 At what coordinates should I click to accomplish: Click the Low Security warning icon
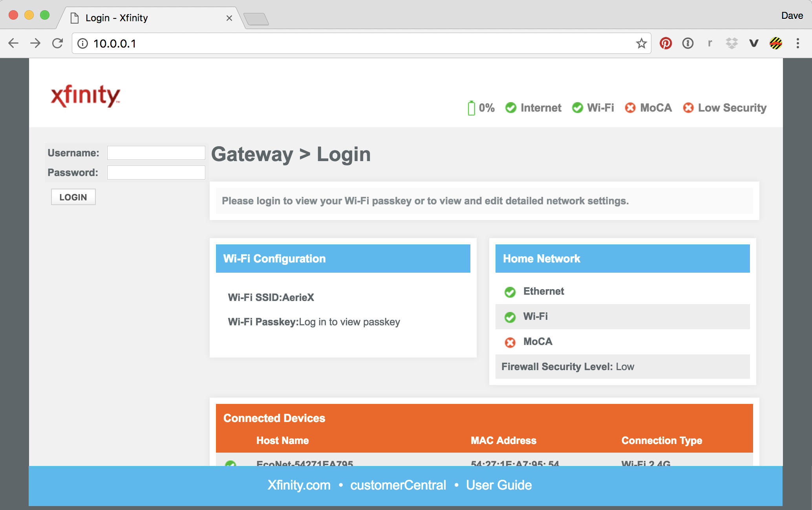(688, 108)
